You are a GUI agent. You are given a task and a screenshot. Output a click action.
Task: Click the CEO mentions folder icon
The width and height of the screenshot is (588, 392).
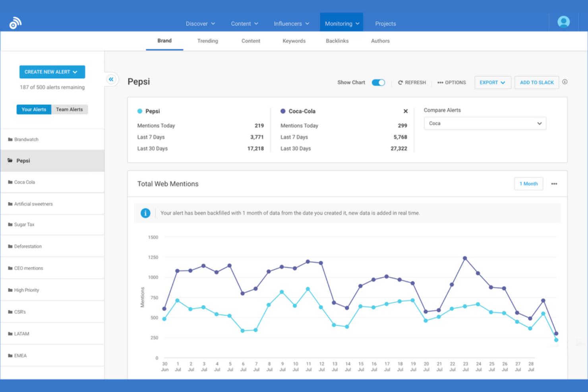pyautogui.click(x=10, y=268)
